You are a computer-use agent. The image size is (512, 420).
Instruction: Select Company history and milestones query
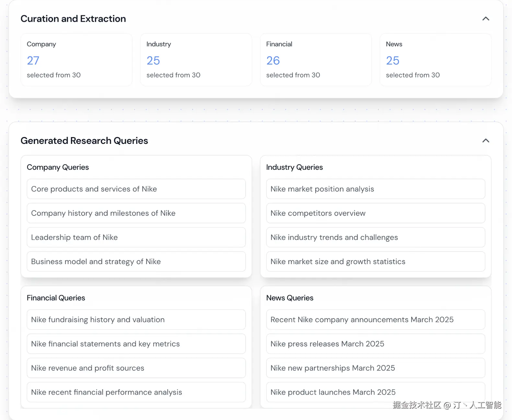[136, 213]
